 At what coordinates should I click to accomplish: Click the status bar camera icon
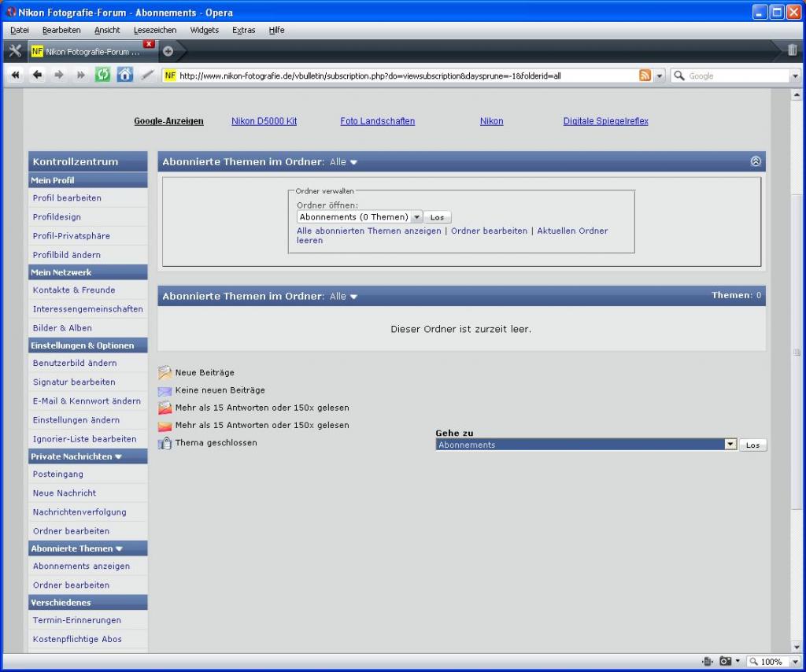725,661
